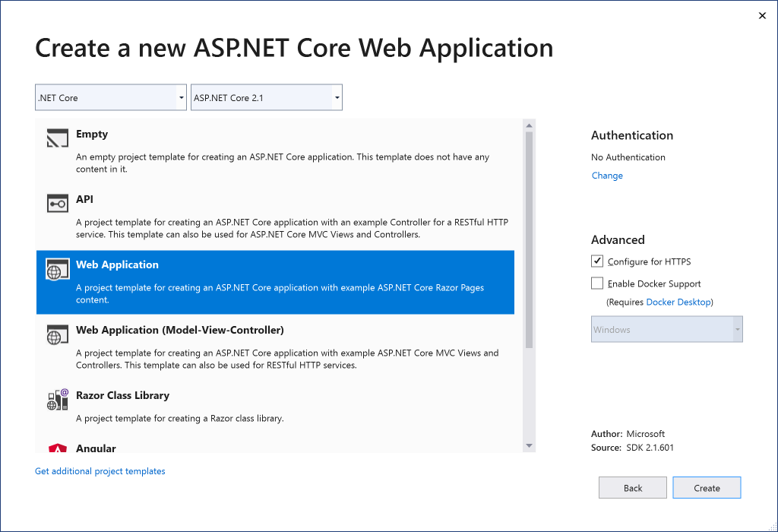Go back with the Back button
Screen dimensions: 778x532
pyautogui.click(x=632, y=488)
